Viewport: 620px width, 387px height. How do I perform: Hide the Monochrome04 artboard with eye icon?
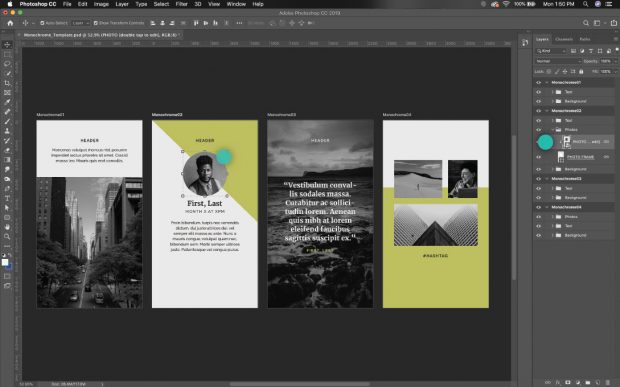(539, 207)
